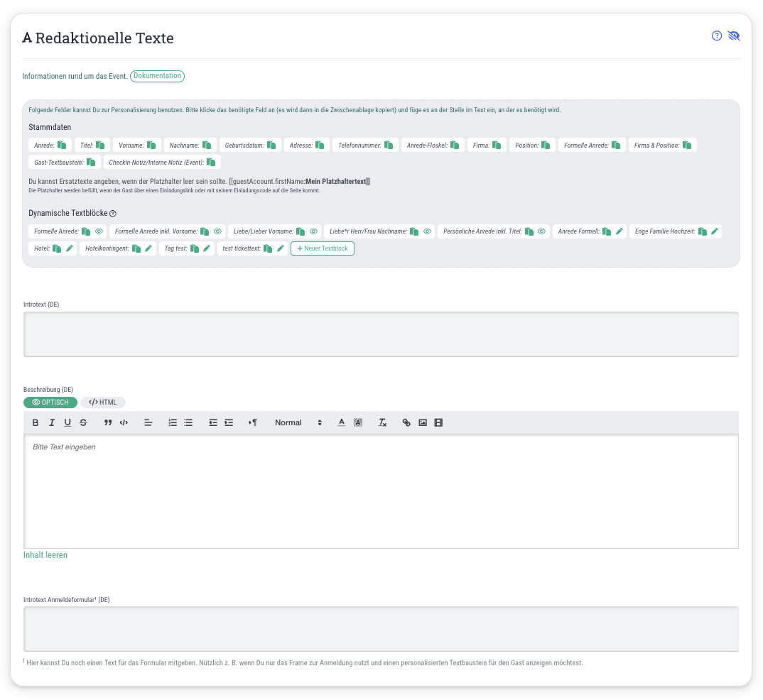
Task: Copy the test tickettext text block
Action: click(x=268, y=248)
